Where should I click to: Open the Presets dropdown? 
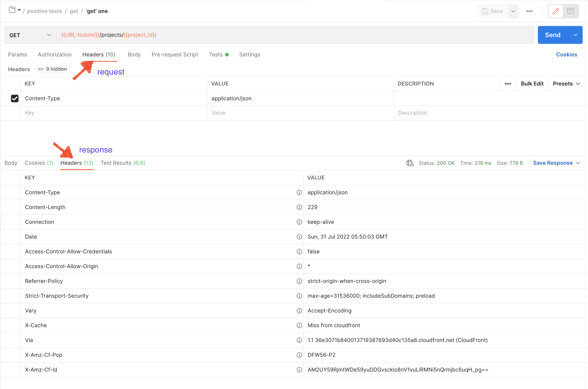567,84
